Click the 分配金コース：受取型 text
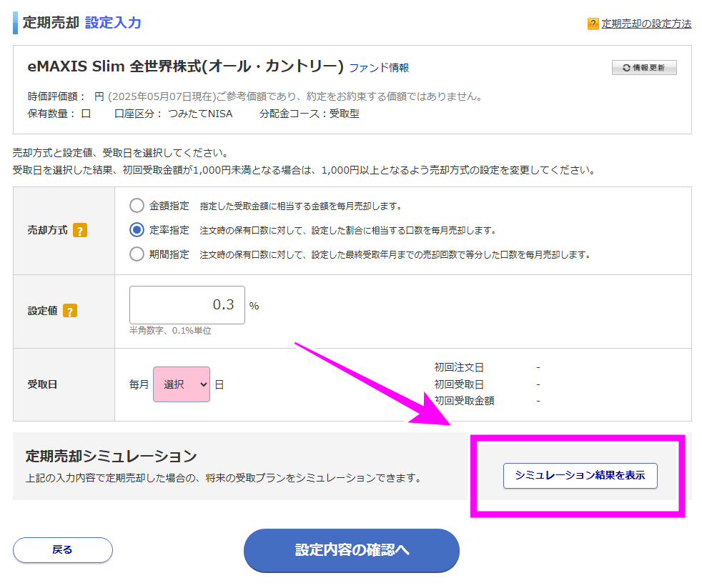 (x=309, y=114)
